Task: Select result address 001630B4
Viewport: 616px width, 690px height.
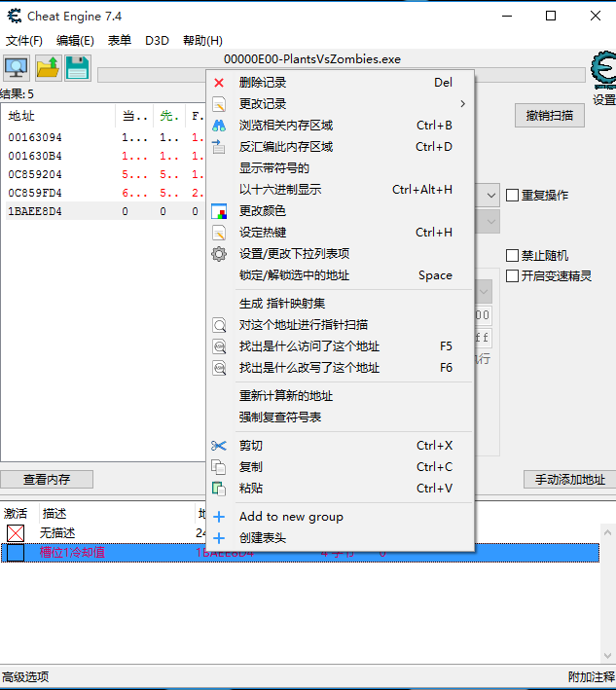Action: pos(35,157)
